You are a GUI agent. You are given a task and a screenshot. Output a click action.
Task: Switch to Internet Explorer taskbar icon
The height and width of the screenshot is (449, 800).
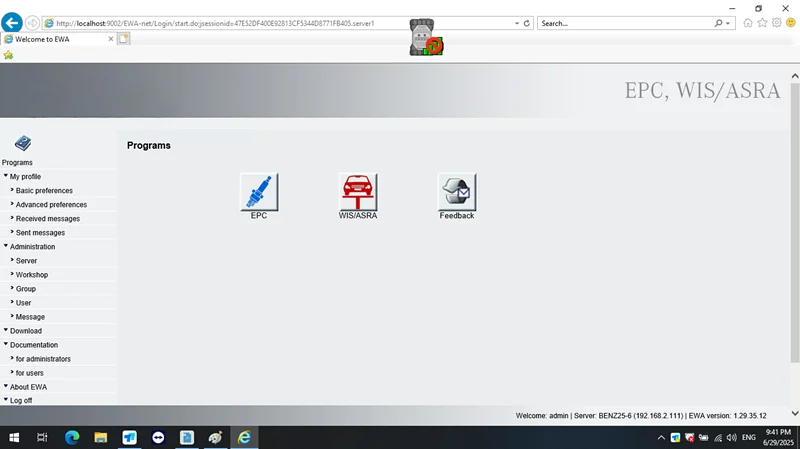(x=244, y=437)
